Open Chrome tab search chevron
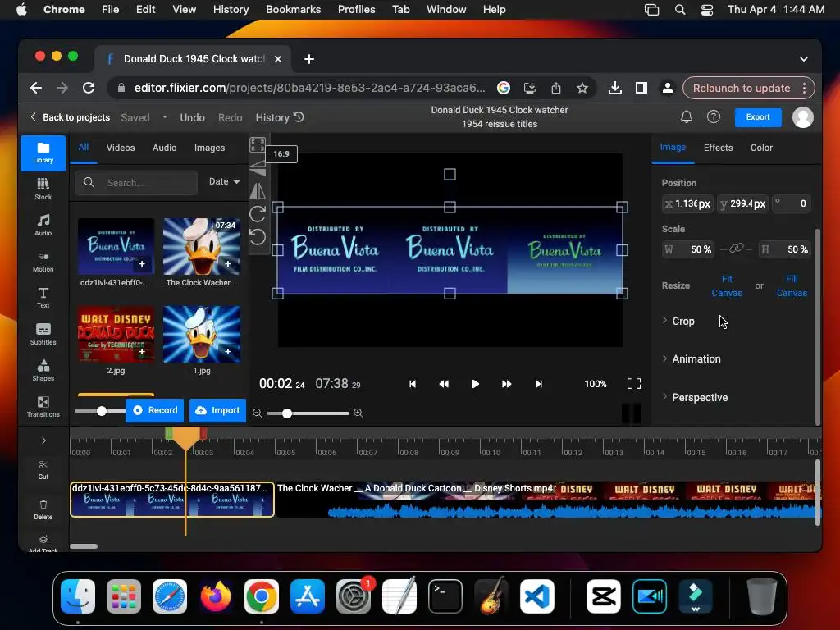Screen dimensions: 840x630 tap(804, 59)
